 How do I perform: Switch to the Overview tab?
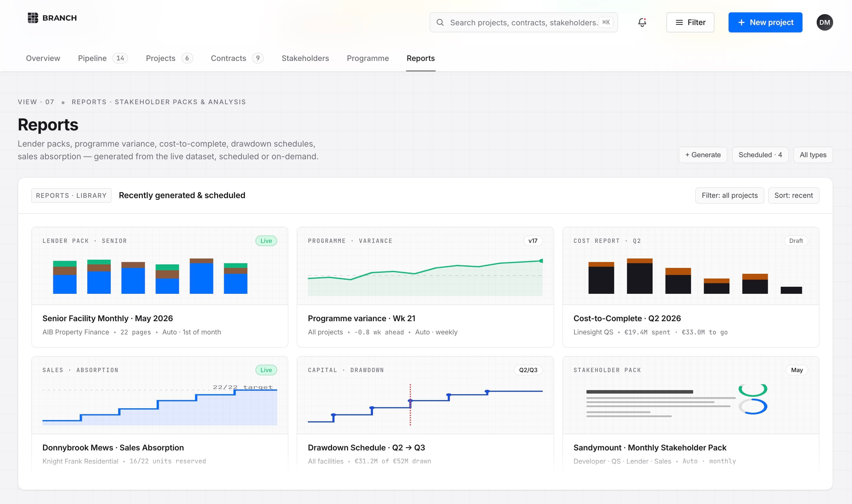coord(43,58)
